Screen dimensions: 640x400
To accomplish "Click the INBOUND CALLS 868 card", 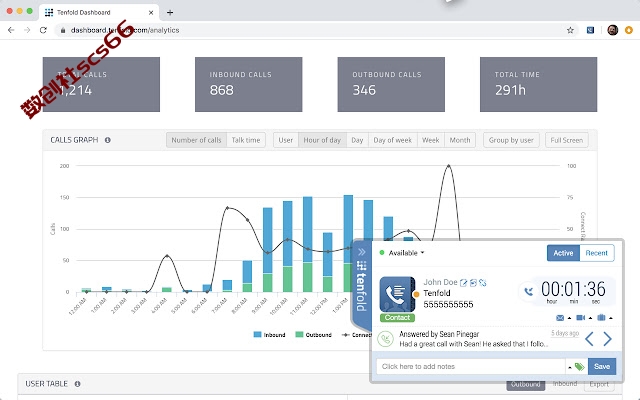I will pos(249,84).
